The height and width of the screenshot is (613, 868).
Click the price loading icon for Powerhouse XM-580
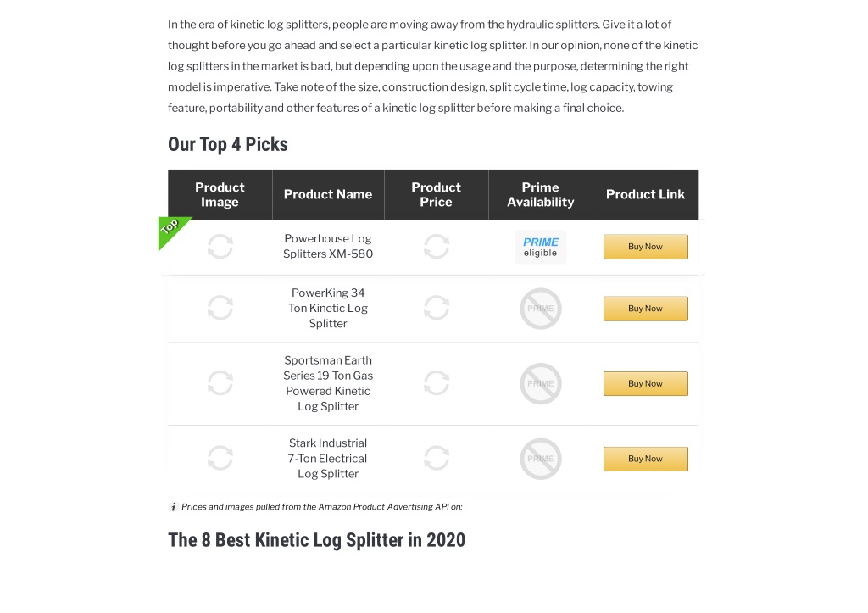437,247
